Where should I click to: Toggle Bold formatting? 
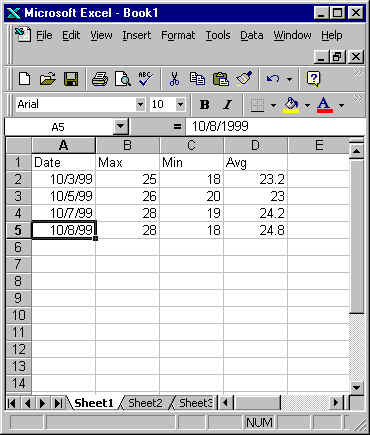coord(204,105)
